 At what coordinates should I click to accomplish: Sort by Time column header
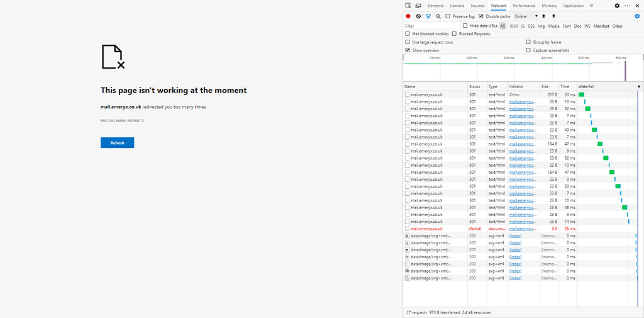568,86
